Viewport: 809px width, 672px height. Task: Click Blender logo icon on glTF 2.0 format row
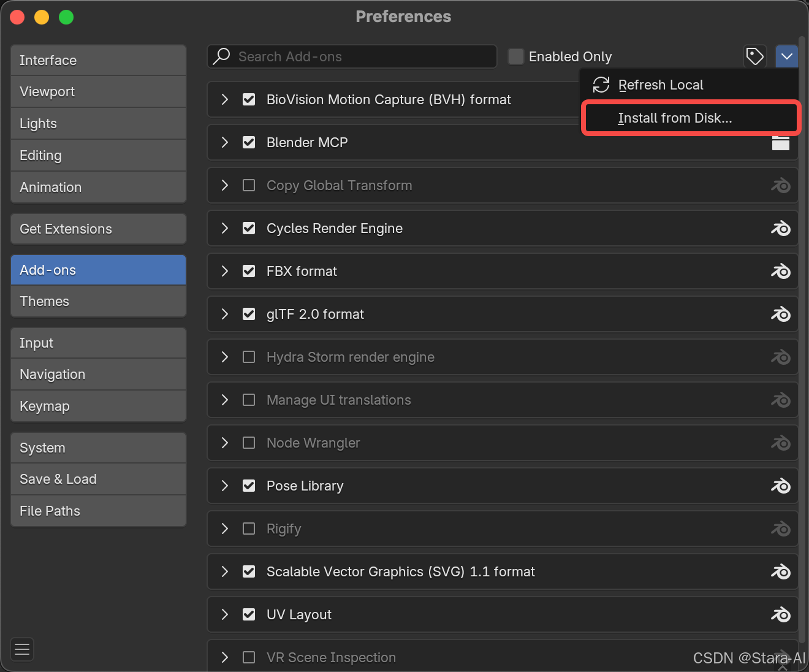tap(781, 314)
